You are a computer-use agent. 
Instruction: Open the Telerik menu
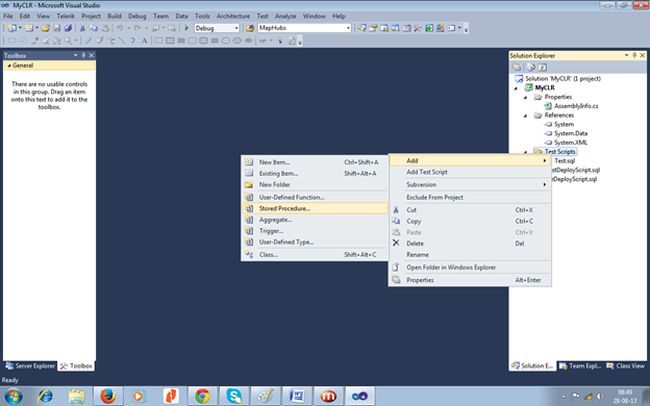66,16
